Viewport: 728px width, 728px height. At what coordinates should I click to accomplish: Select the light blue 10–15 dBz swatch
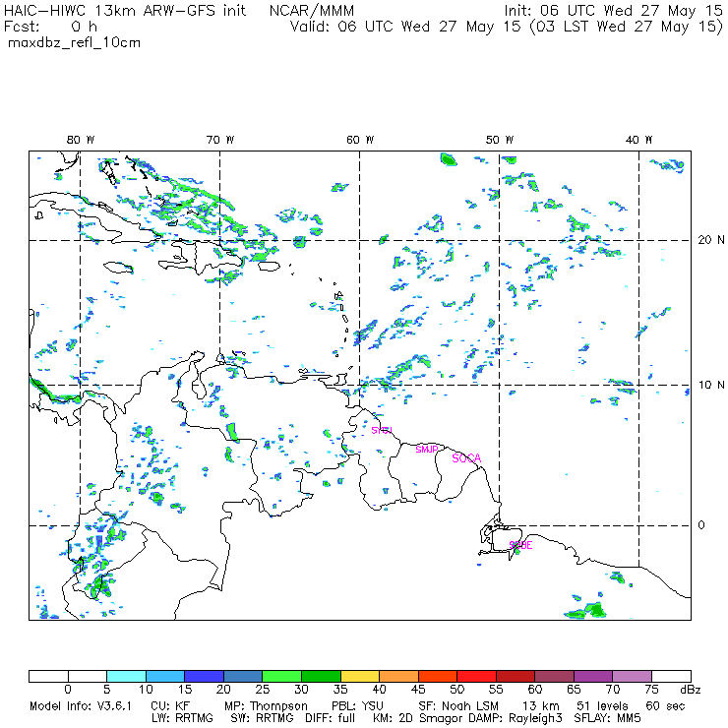point(165,676)
